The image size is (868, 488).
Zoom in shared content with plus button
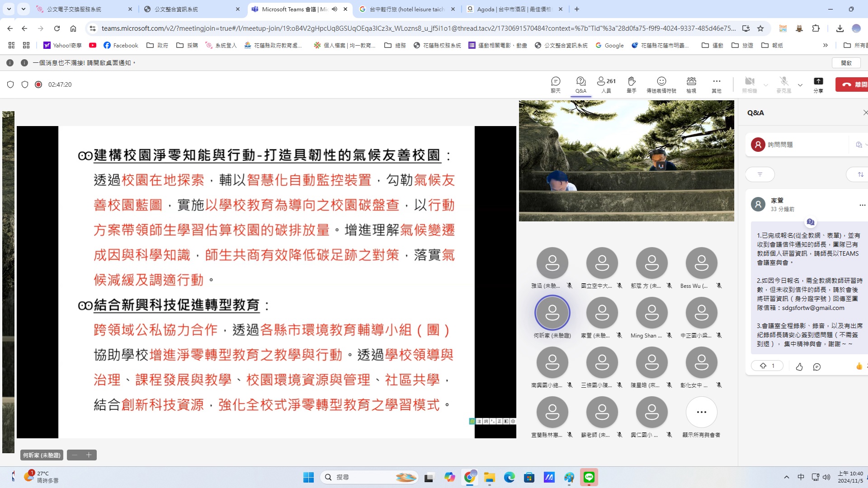pyautogui.click(x=89, y=455)
